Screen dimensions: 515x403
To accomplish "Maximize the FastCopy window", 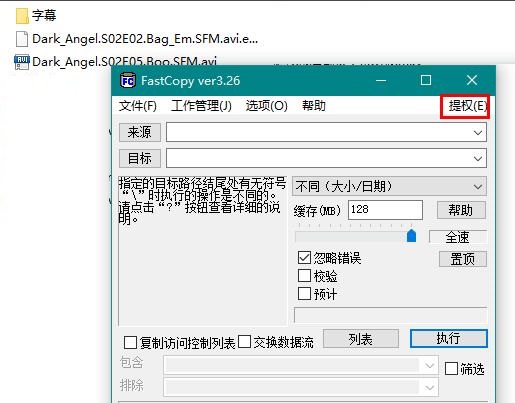I will pos(426,80).
